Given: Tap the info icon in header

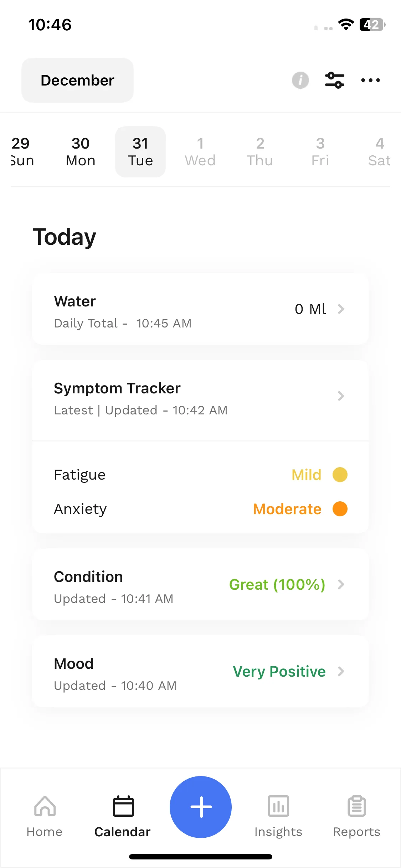Looking at the screenshot, I should coord(300,80).
